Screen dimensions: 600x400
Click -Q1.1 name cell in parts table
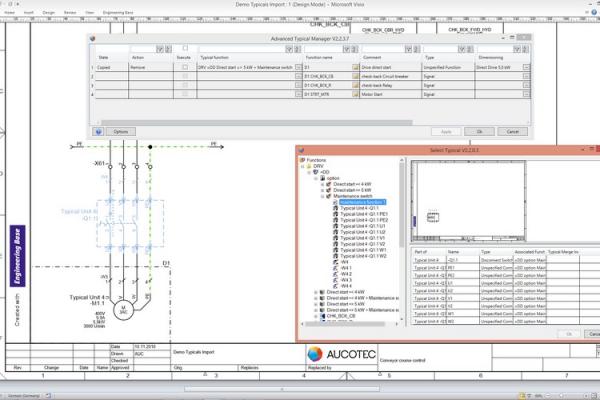pyautogui.click(x=463, y=260)
